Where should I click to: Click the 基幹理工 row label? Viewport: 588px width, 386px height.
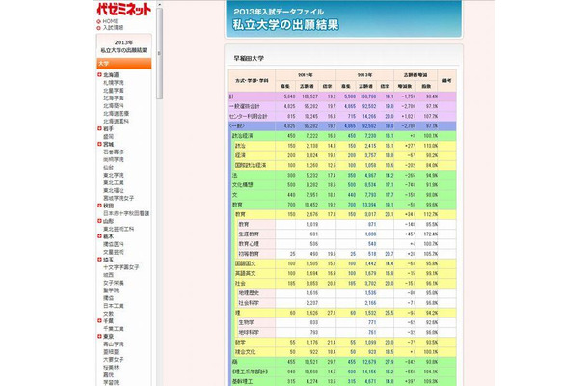(x=242, y=381)
